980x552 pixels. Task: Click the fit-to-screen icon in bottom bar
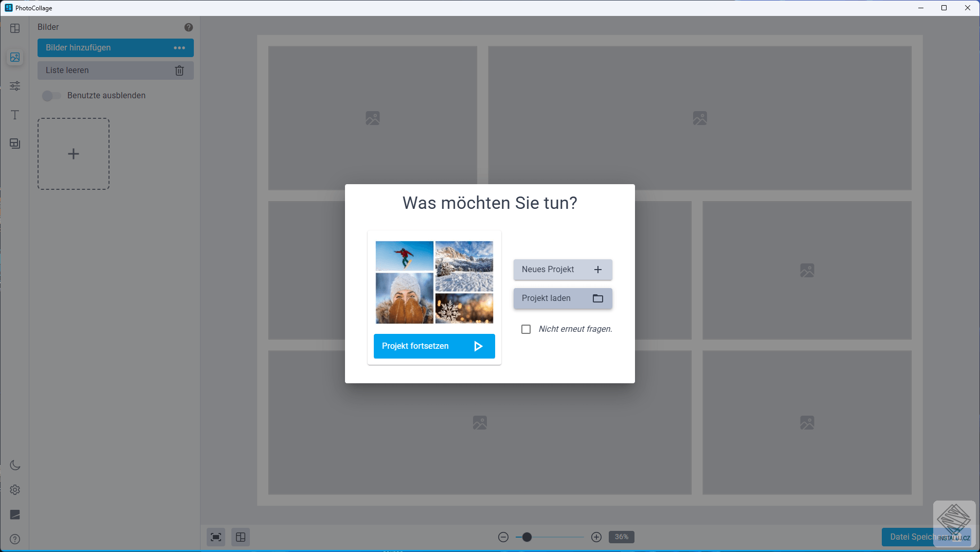click(216, 537)
